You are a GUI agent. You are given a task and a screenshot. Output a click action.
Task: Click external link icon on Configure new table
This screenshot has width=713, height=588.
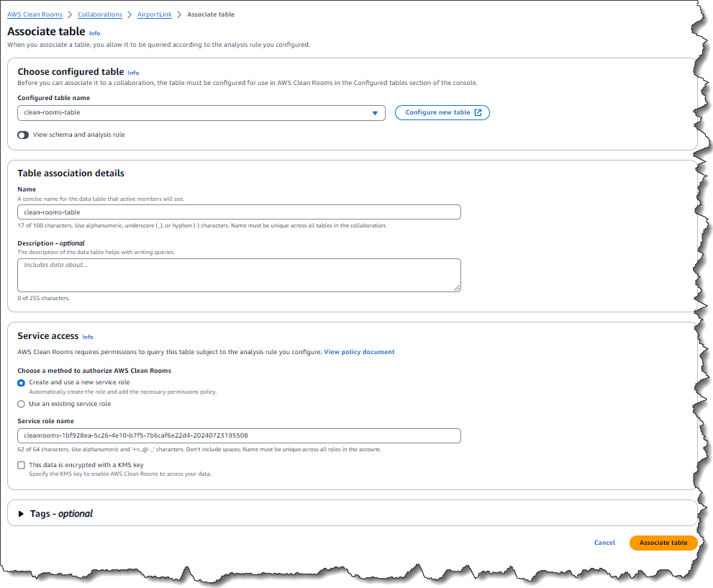[478, 113]
